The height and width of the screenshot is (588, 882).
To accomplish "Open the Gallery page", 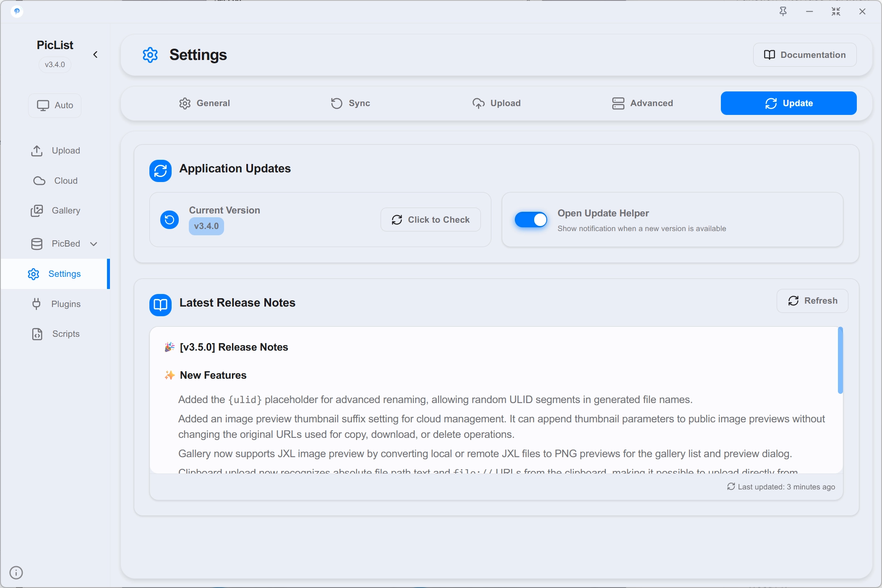I will point(55,211).
